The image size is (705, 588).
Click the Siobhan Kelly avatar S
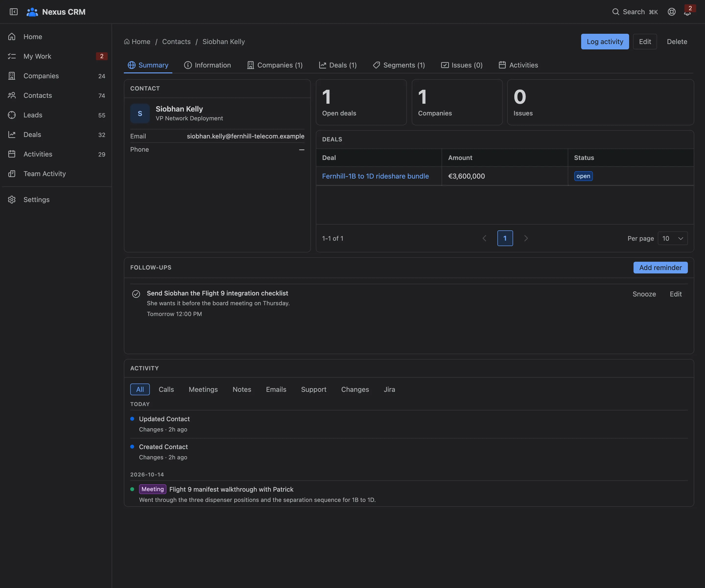[140, 113]
